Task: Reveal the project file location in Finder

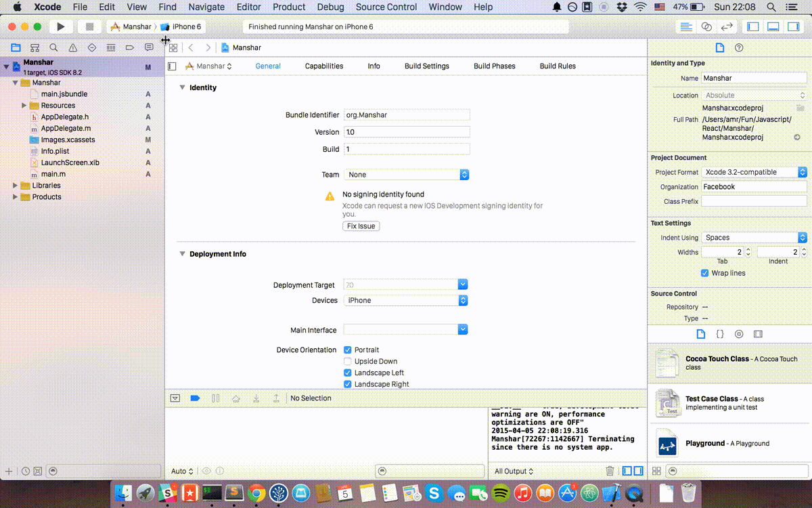Action: [797, 137]
